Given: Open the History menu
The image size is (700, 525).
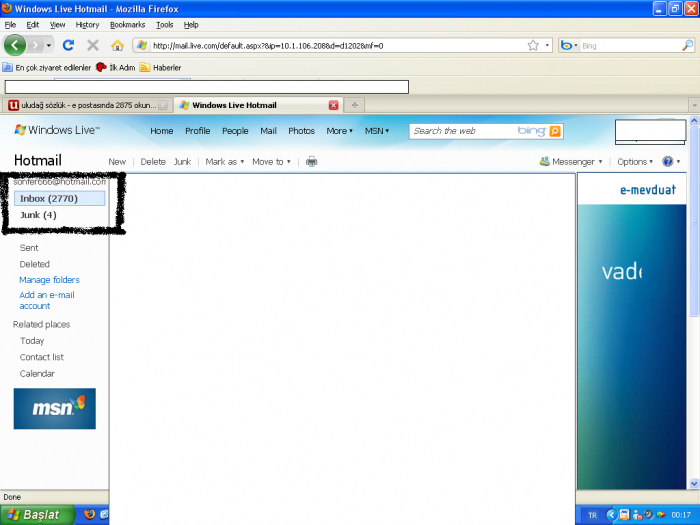Looking at the screenshot, I should (87, 25).
